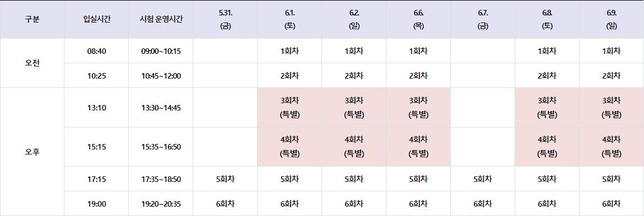This screenshot has width=644, height=216.
Task: Select the 19:20~20:35 time cell
Action: click(x=161, y=204)
